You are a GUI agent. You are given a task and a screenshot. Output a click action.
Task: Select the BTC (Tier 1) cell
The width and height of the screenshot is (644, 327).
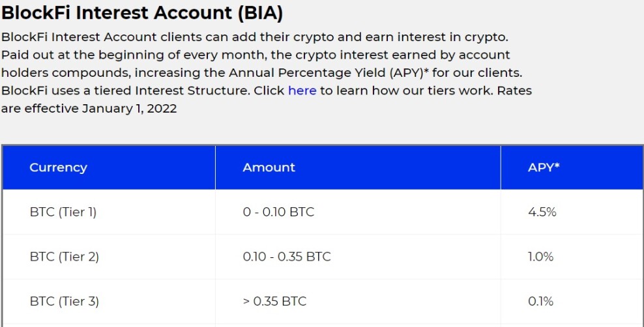[109, 212]
